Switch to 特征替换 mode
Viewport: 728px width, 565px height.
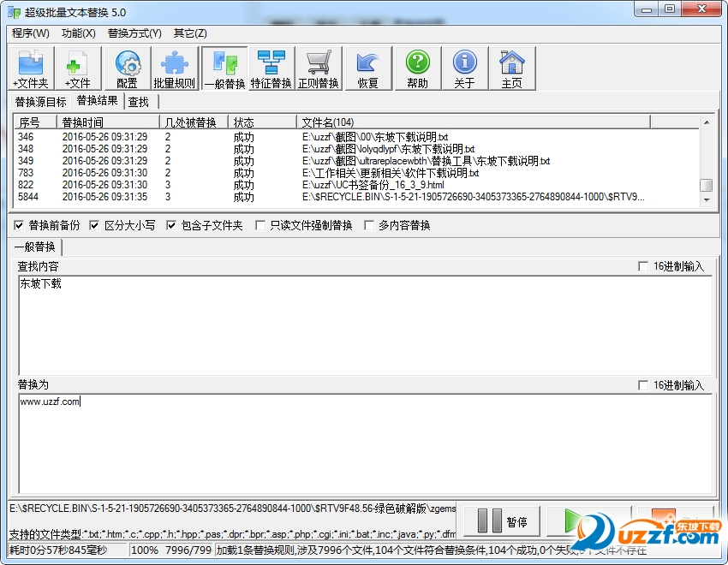coord(272,68)
